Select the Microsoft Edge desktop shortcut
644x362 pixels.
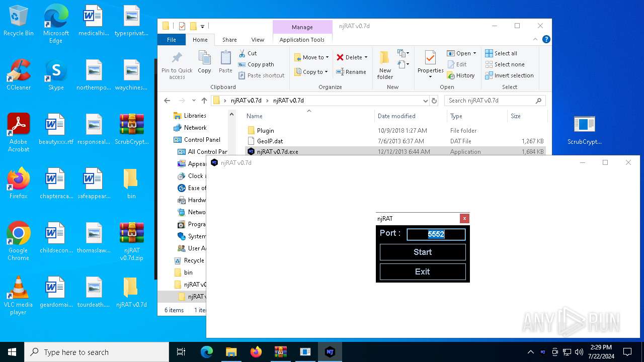pos(56,24)
